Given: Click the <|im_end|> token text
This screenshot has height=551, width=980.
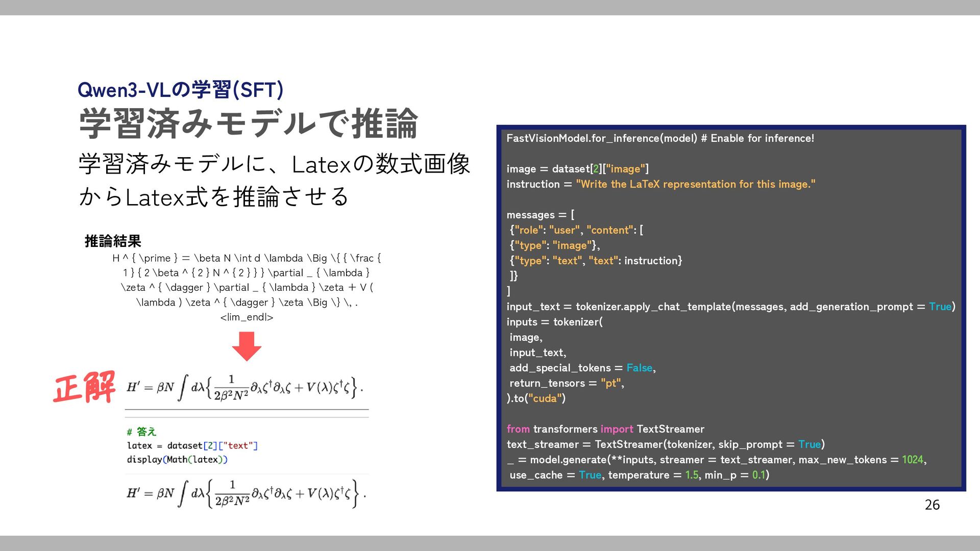Looking at the screenshot, I should coord(247,317).
